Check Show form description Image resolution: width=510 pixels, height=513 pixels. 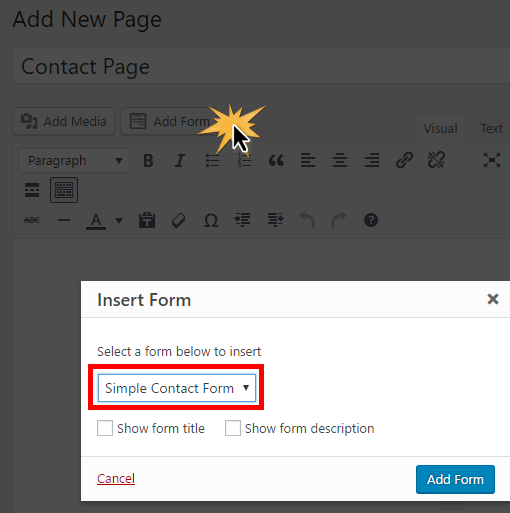click(233, 428)
